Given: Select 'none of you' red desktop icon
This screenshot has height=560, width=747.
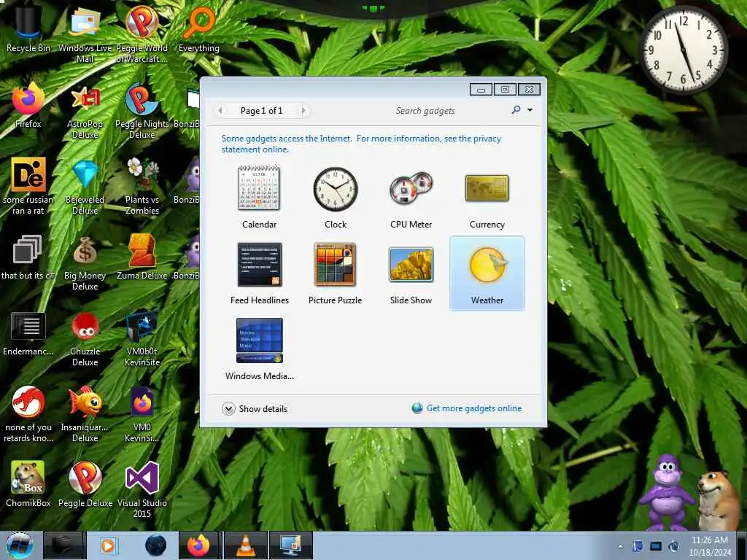Looking at the screenshot, I should coord(28,414).
